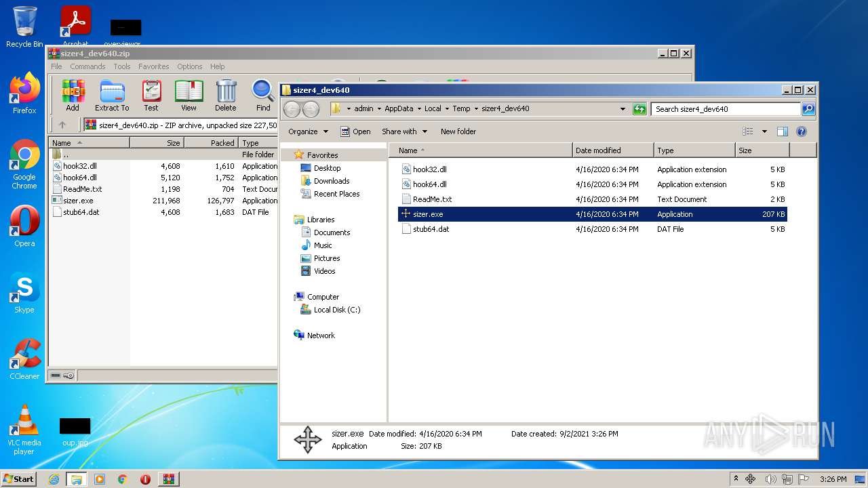Click Windows Explorer taskbar button
This screenshot has height=488, width=868.
[76, 479]
